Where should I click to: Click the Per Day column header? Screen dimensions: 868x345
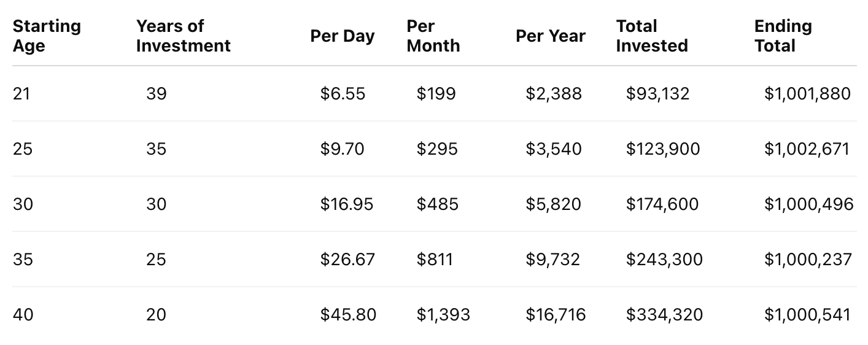[x=342, y=36]
